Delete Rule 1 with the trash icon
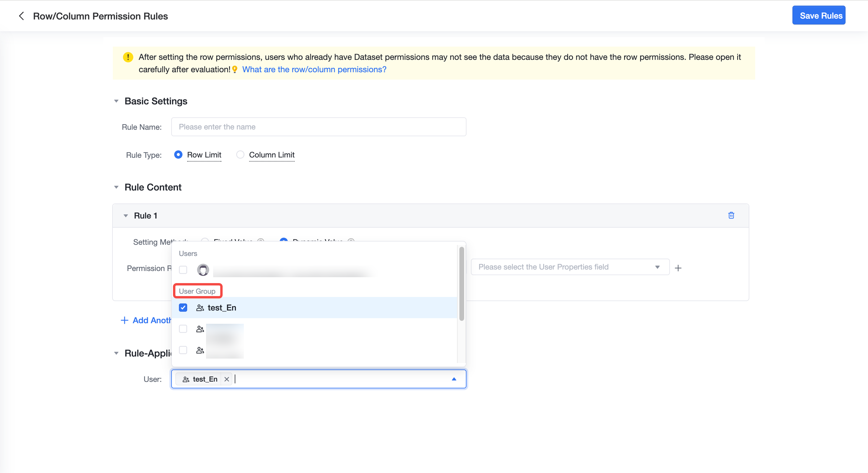 [x=731, y=215]
